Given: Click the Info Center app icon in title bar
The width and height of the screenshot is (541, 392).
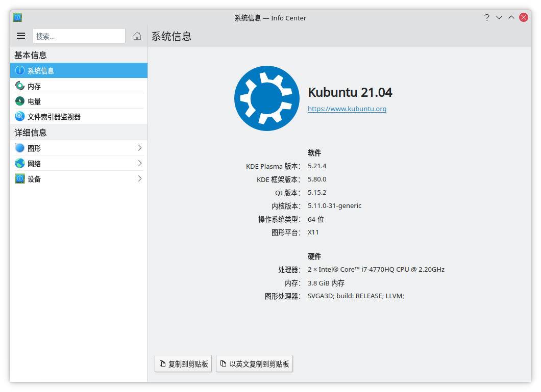Looking at the screenshot, I should point(17,17).
